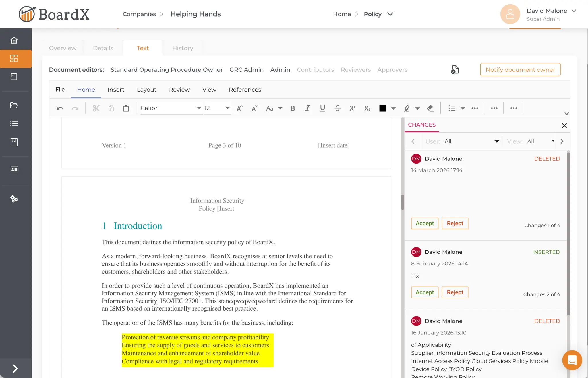This screenshot has width=588, height=378.
Task: Click the document check icon beside Notify
Action: click(x=455, y=70)
